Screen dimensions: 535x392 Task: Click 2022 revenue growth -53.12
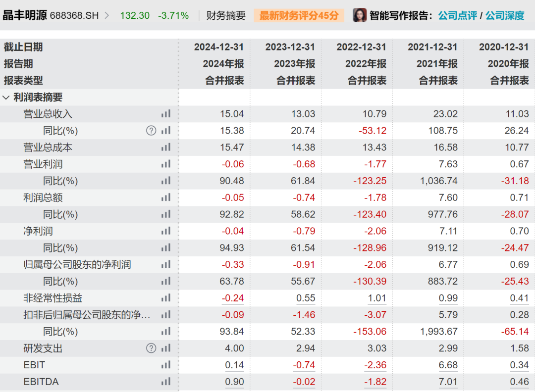tap(373, 131)
